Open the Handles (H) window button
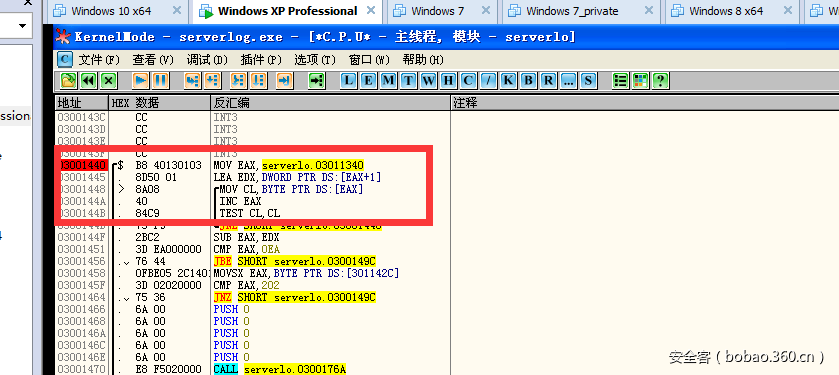839x375 pixels. [x=448, y=81]
